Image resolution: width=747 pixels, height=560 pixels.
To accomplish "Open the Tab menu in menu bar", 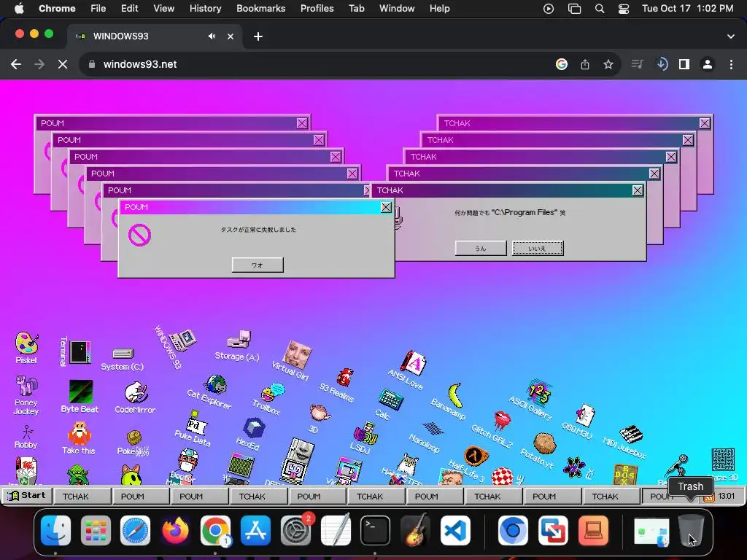I will [356, 9].
